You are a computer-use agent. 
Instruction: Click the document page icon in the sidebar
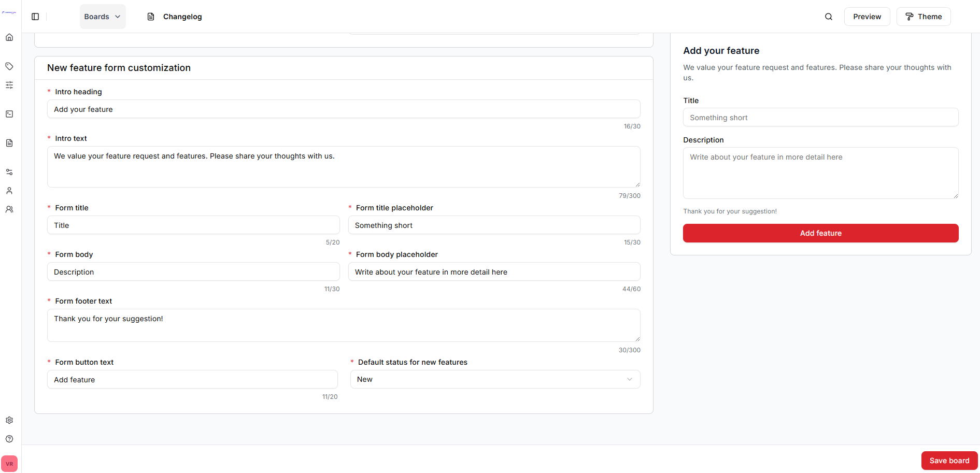9,143
